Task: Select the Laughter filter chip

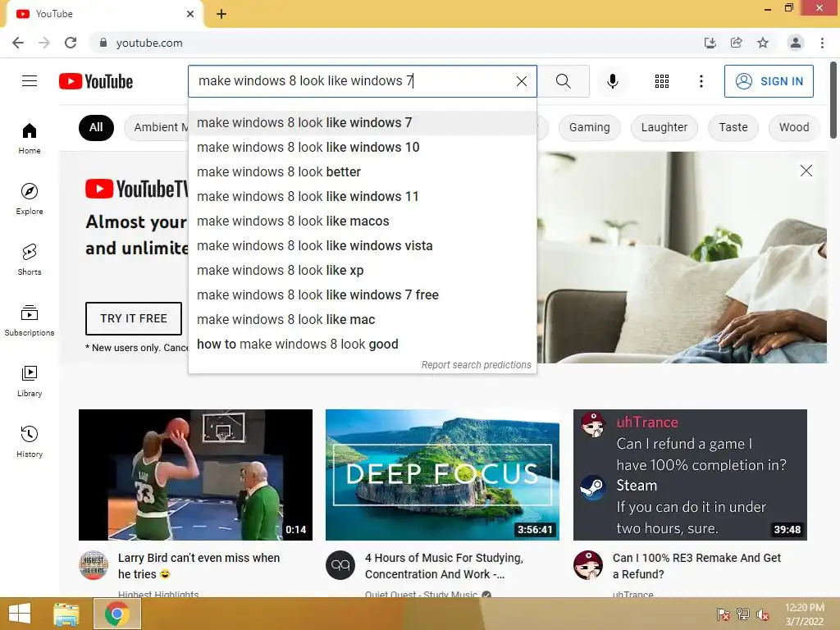Action: point(664,127)
